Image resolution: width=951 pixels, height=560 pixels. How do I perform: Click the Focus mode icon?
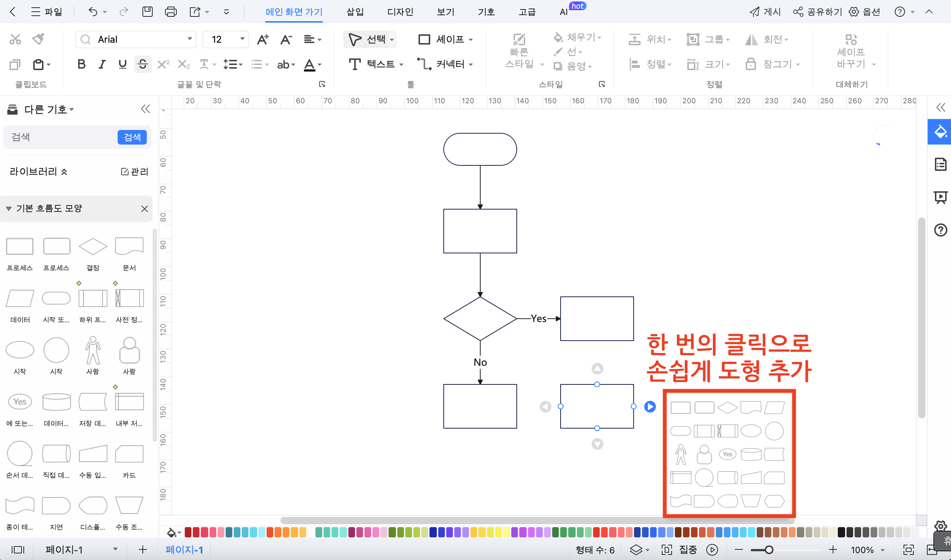coord(667,549)
